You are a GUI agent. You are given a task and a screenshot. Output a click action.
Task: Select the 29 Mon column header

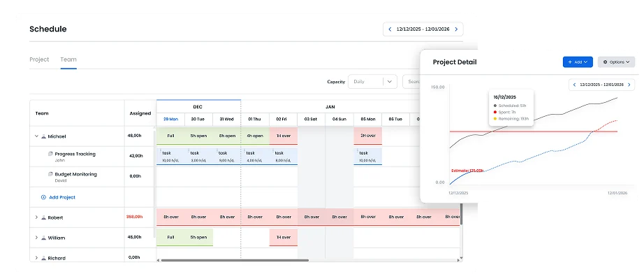[x=170, y=119]
